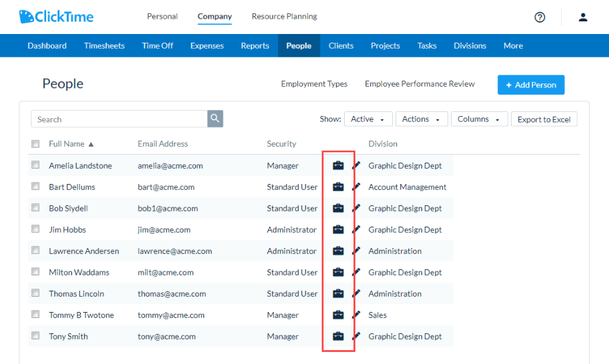Click the briefcase icon for Tommy B Twotone

(338, 315)
